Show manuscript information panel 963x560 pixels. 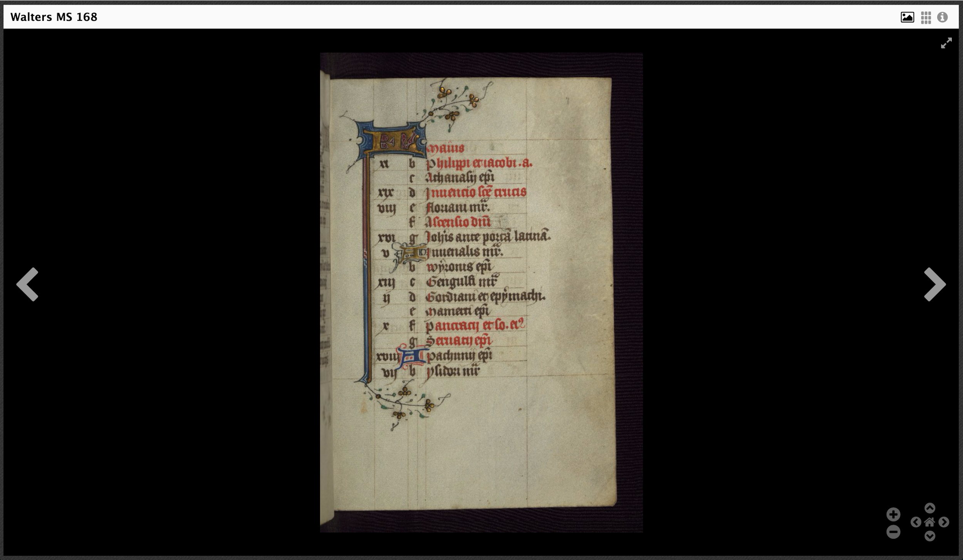[943, 17]
